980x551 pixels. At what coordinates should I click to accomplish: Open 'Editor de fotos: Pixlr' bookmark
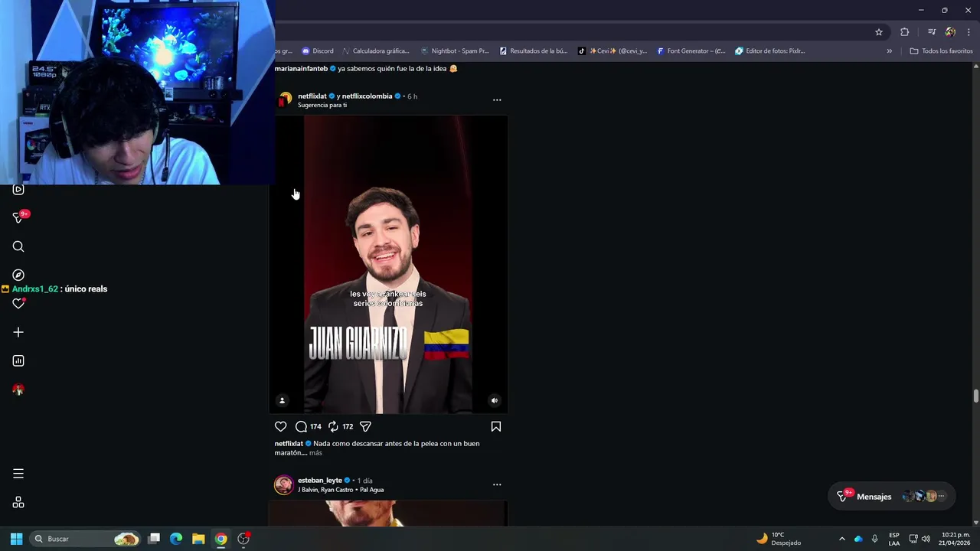click(770, 51)
